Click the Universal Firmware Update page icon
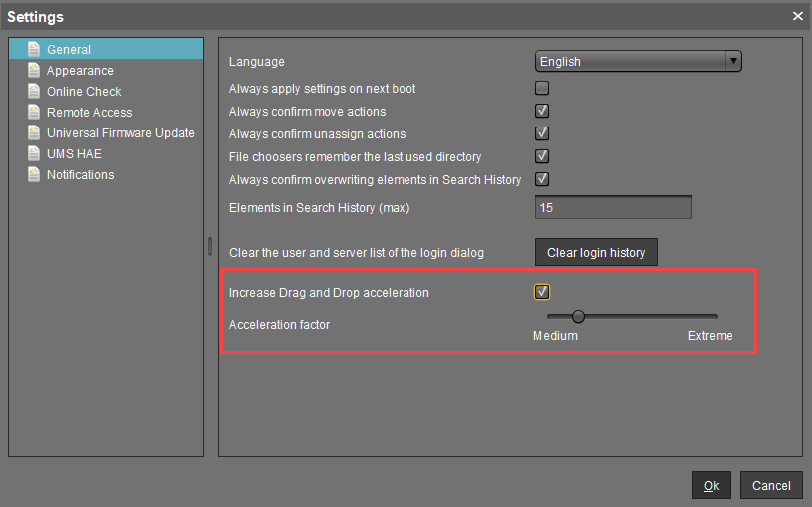 pyautogui.click(x=34, y=132)
